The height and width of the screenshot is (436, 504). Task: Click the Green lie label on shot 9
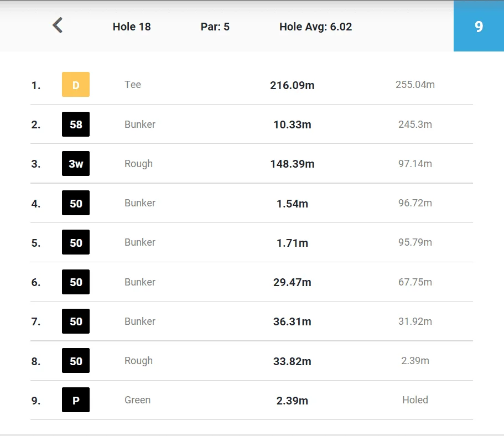coord(138,400)
